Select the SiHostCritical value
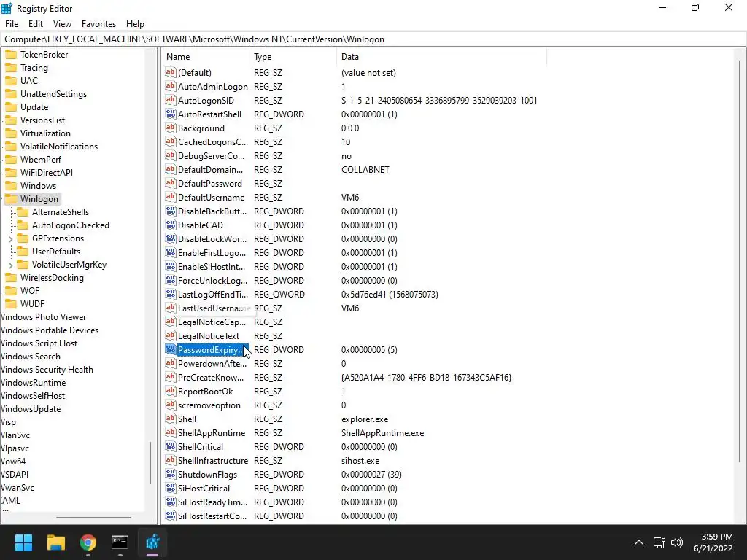Screen dimensions: 747x560 (x=204, y=488)
